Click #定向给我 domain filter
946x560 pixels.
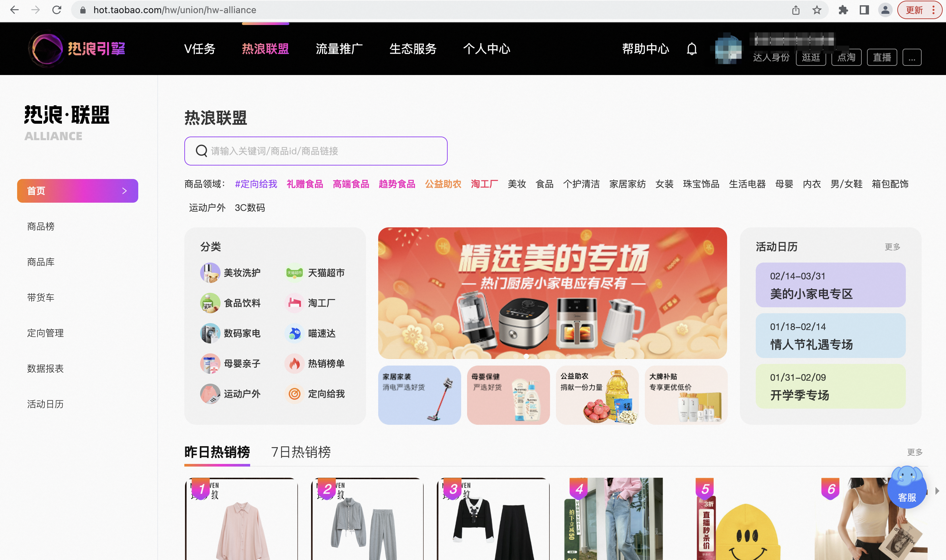(256, 184)
